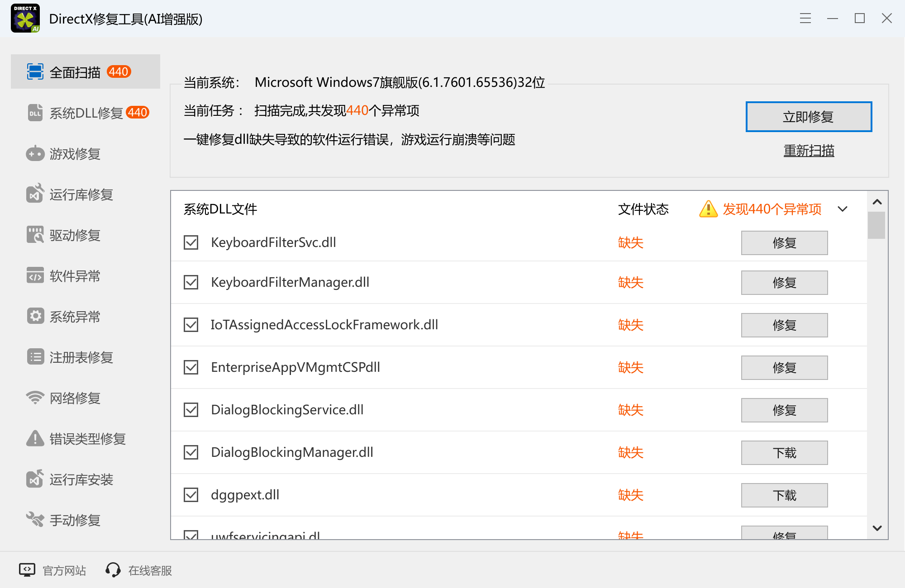Image resolution: width=905 pixels, height=588 pixels.
Task: Uncheck the KeyboardFilterSvc.dll checkbox
Action: tap(191, 242)
